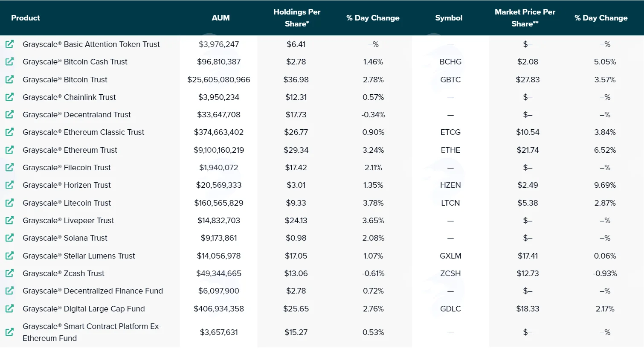Open external link icon for Horizen Trust
644x349 pixels.
9,185
